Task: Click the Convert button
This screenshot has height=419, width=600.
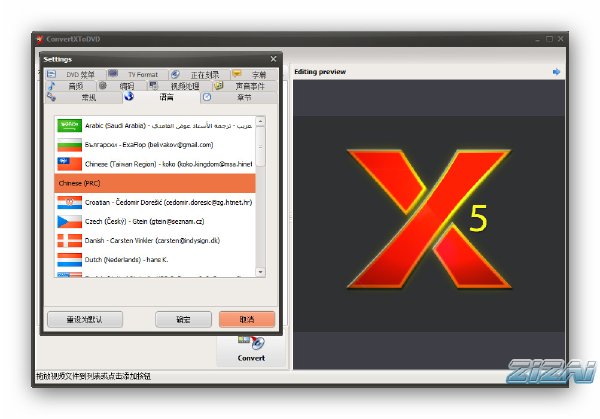Action: 251,350
